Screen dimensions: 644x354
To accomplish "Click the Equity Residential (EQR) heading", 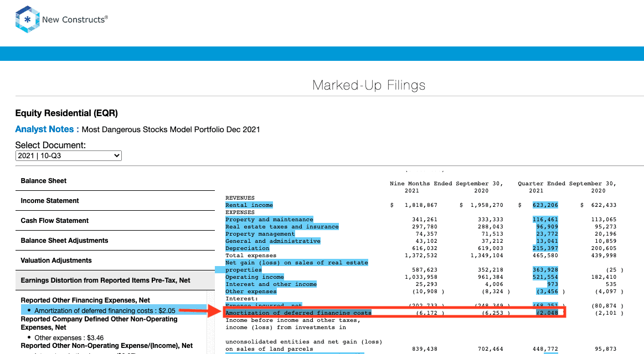I will tap(66, 113).
